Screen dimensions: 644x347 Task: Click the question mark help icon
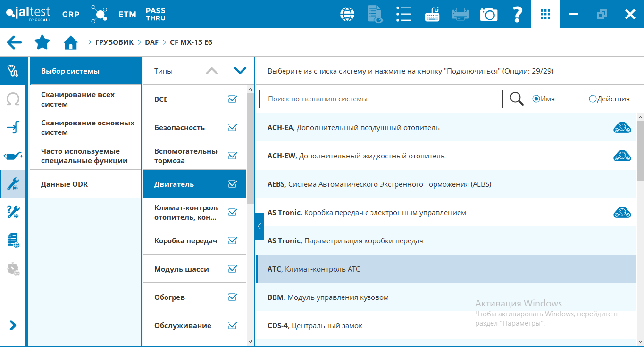517,14
